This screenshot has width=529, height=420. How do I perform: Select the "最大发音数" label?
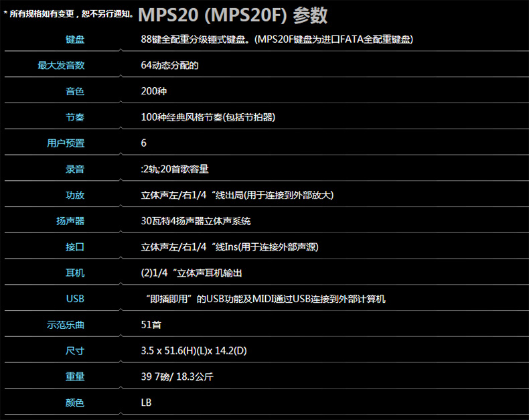pyautogui.click(x=61, y=65)
